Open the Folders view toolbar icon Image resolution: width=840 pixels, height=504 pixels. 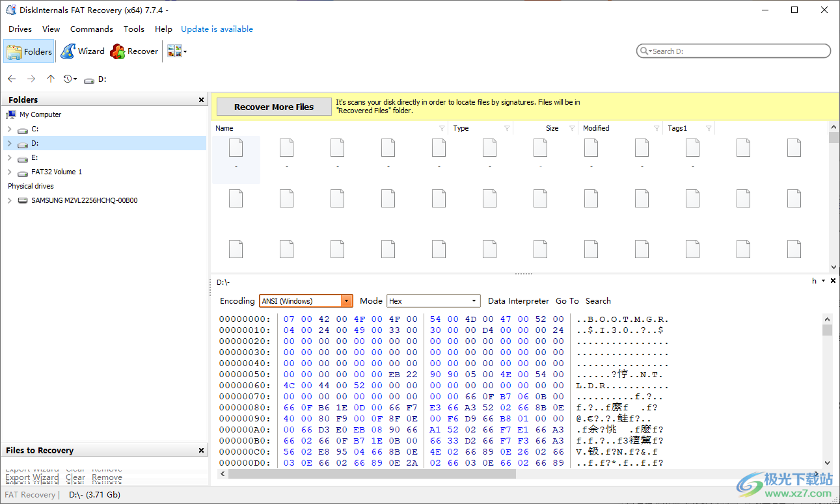(29, 51)
